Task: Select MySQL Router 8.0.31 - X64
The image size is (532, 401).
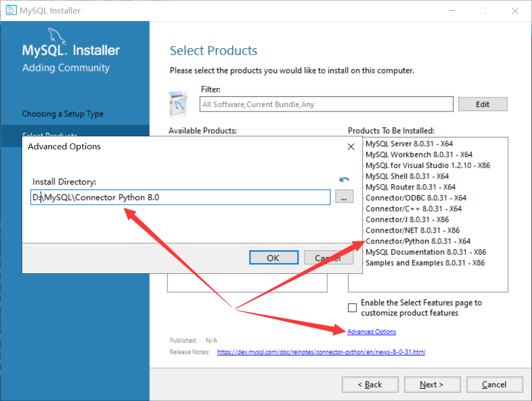Action: [411, 187]
